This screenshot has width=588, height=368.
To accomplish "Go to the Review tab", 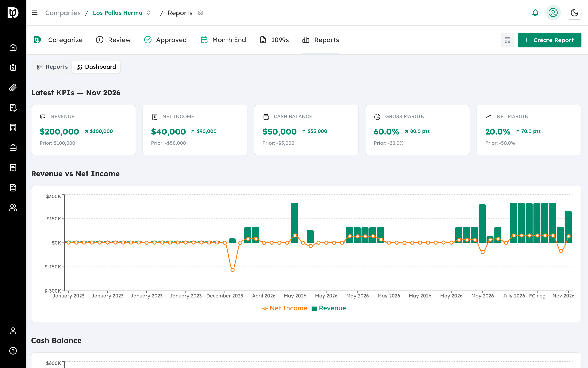I will tap(113, 40).
